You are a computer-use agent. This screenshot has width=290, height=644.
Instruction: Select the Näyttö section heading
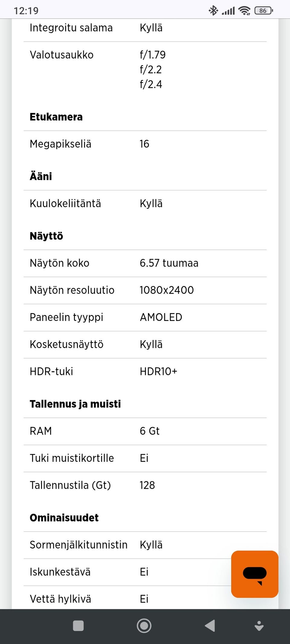[47, 236]
